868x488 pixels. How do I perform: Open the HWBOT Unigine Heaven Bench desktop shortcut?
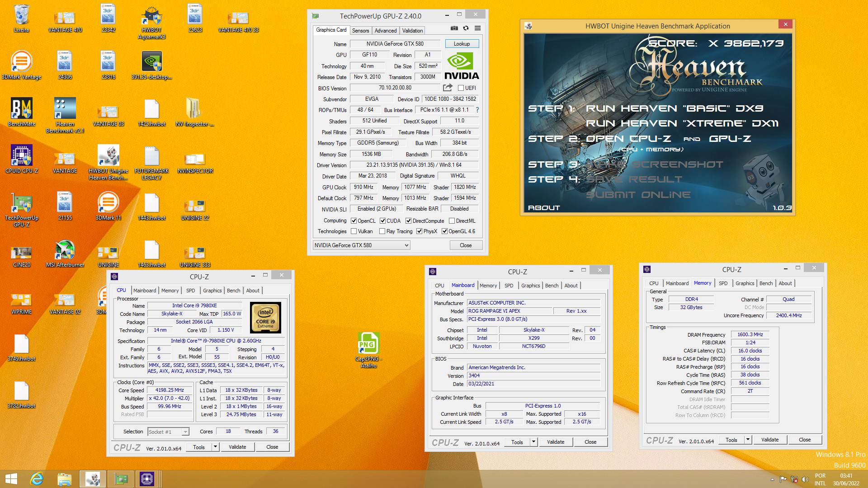click(x=108, y=162)
